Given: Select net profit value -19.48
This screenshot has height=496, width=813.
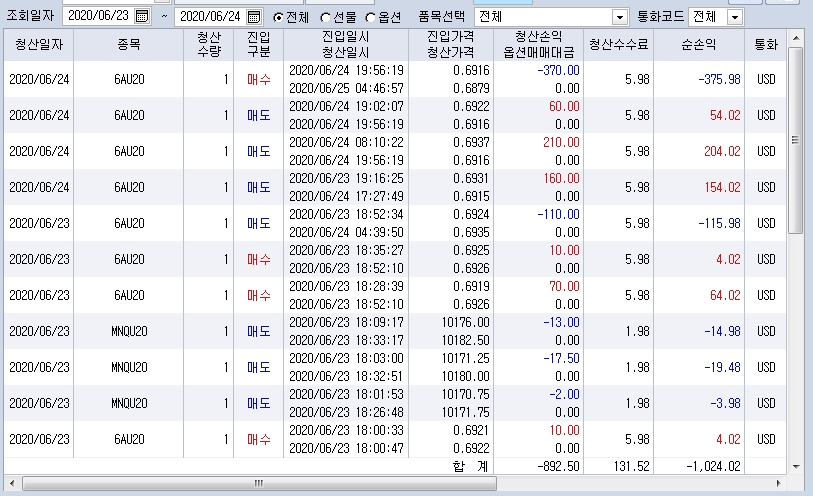Looking at the screenshot, I should 722,367.
